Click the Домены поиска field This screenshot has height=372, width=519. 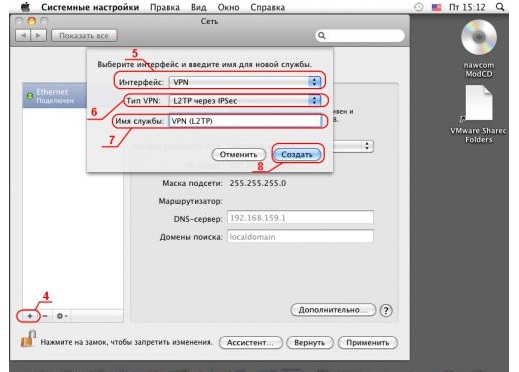tap(300, 237)
